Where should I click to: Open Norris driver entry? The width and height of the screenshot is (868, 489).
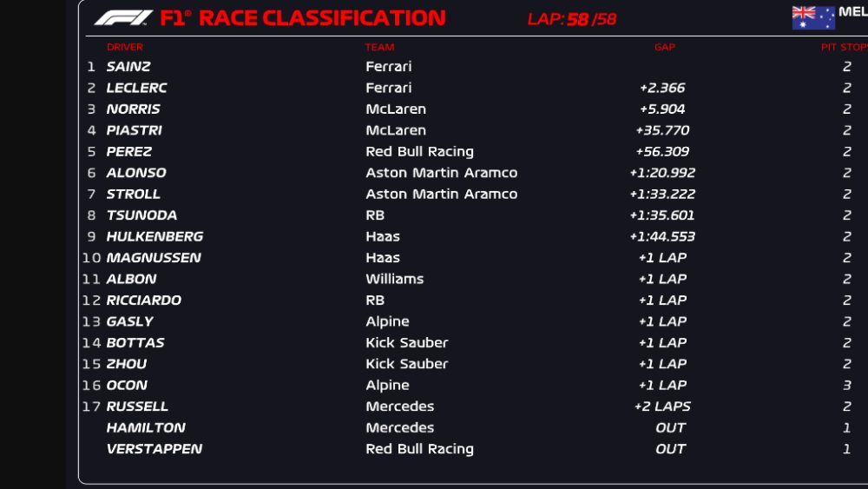[133, 109]
